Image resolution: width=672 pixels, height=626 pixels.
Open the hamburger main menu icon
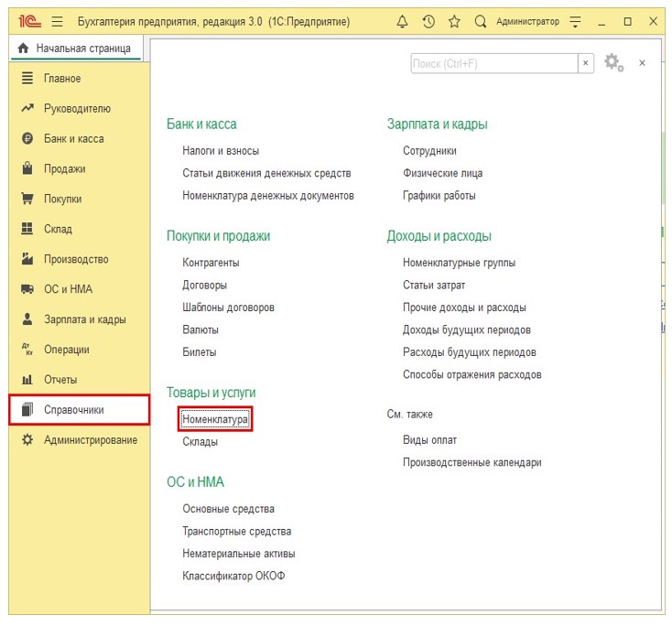[x=57, y=21]
